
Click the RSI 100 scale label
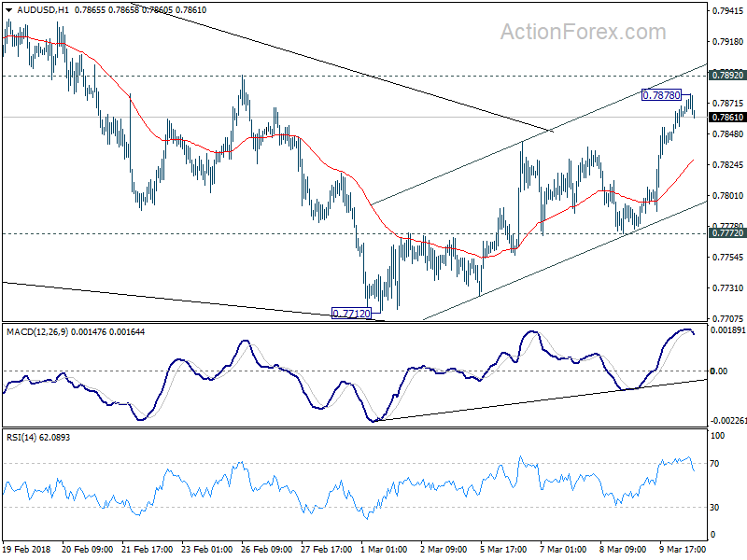[717, 436]
